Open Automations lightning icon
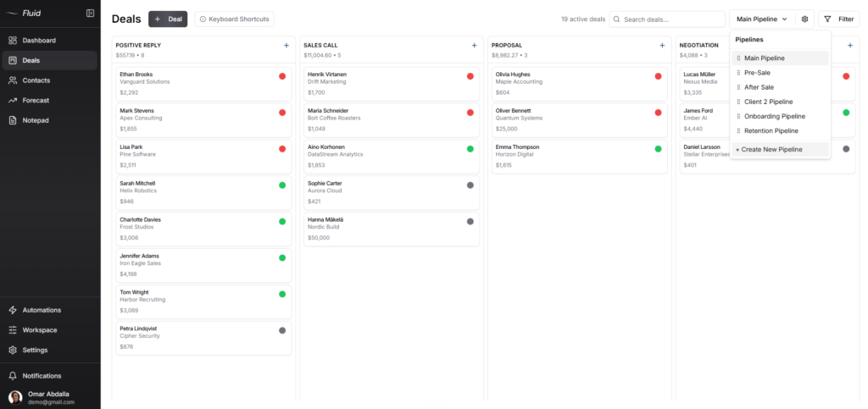The width and height of the screenshot is (868, 409). (13, 310)
